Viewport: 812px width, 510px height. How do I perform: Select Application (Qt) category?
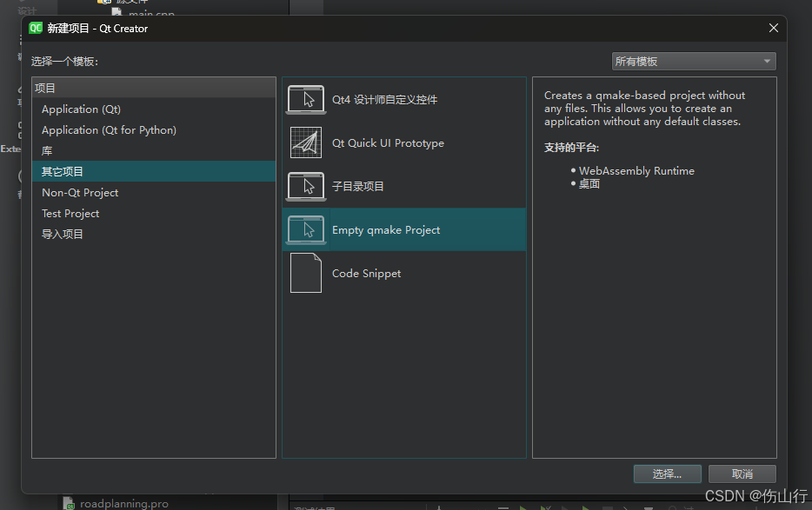point(154,109)
